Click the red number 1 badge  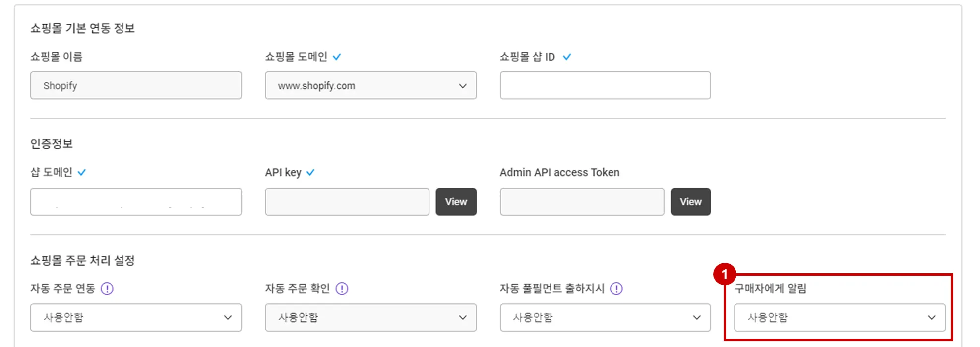[724, 274]
